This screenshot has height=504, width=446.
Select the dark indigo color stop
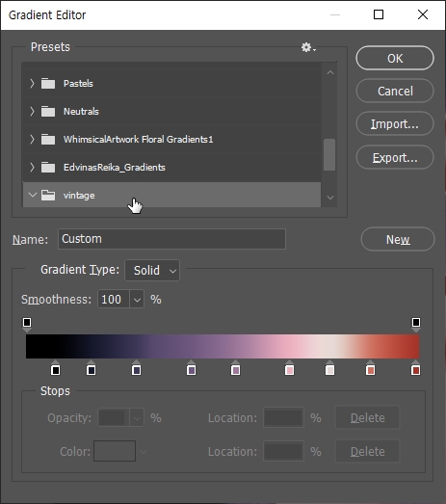click(137, 369)
